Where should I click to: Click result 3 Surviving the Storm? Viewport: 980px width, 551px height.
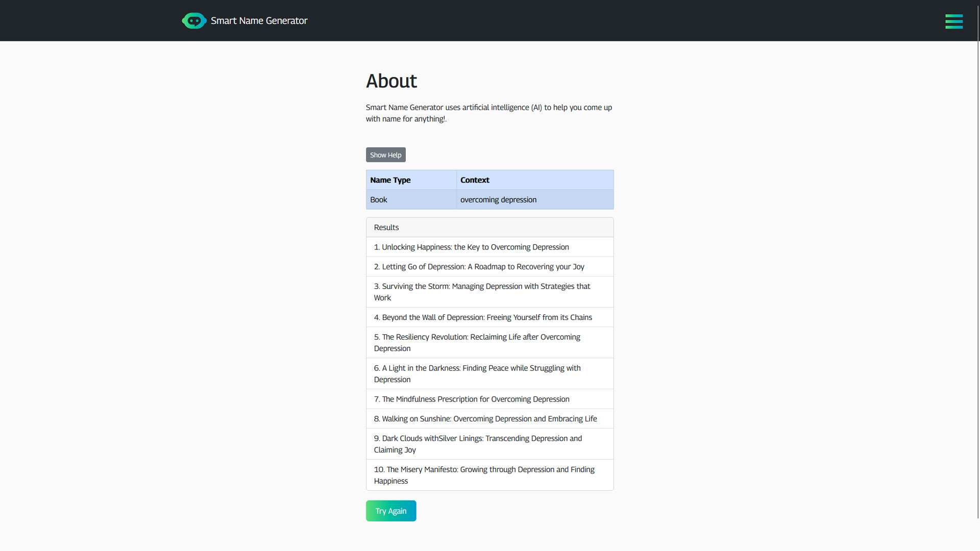(x=482, y=292)
